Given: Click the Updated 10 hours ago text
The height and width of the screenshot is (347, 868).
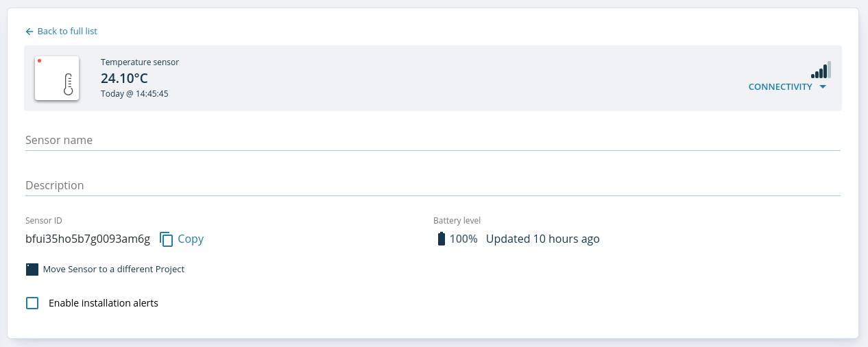Looking at the screenshot, I should pos(543,239).
